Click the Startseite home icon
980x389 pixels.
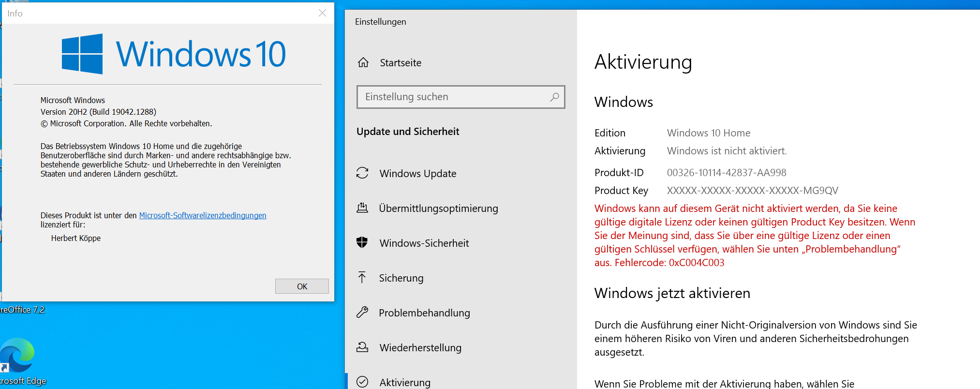coord(363,62)
